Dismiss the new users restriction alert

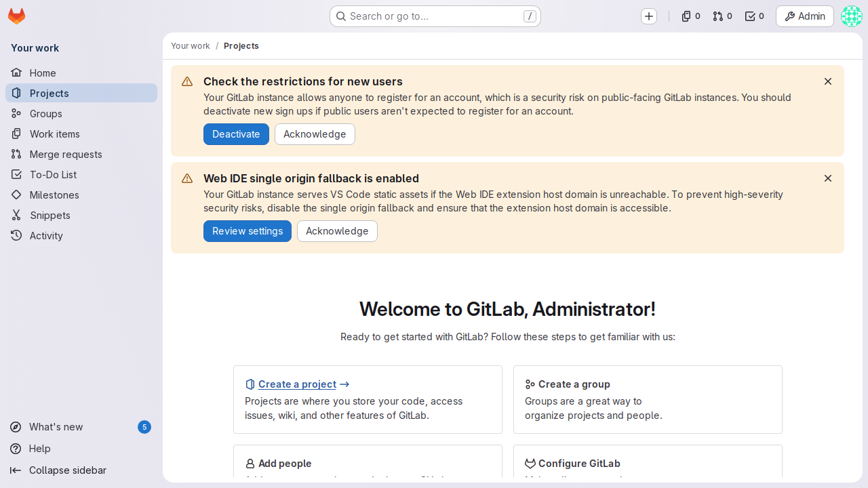click(828, 81)
